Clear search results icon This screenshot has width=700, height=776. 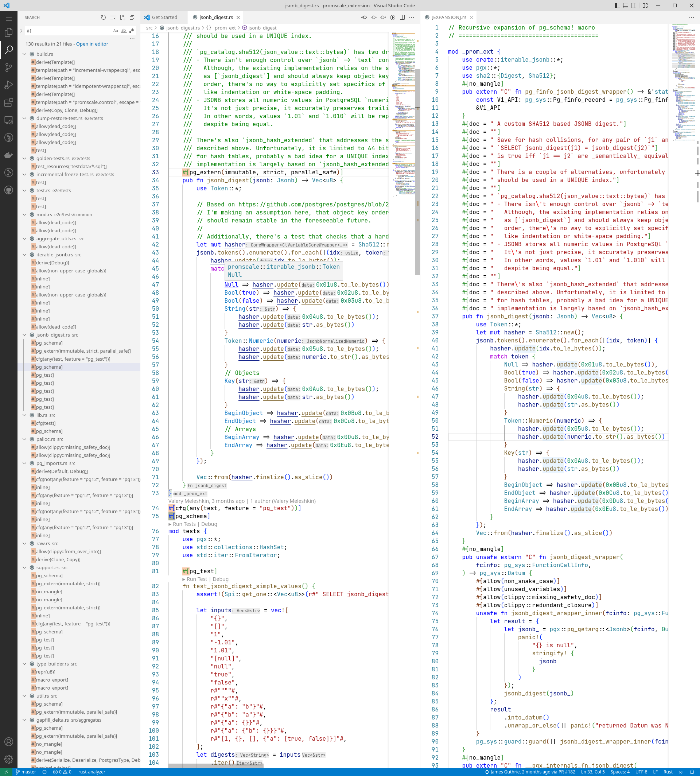[x=113, y=17]
